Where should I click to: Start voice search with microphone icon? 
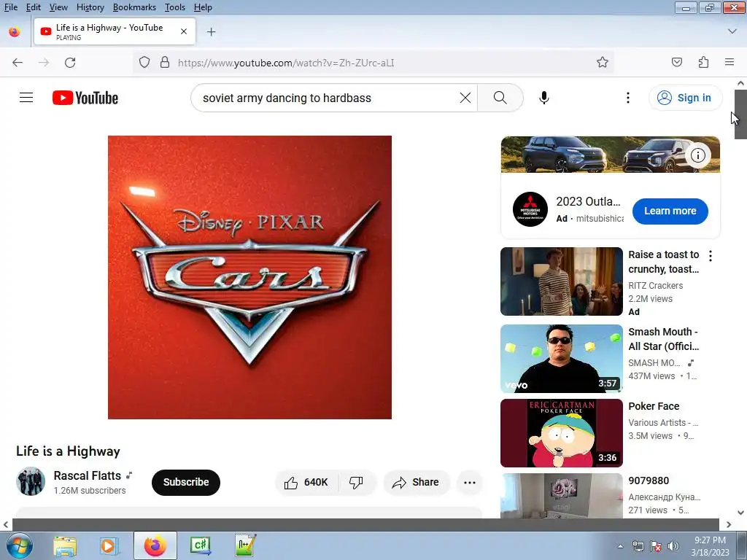(544, 98)
